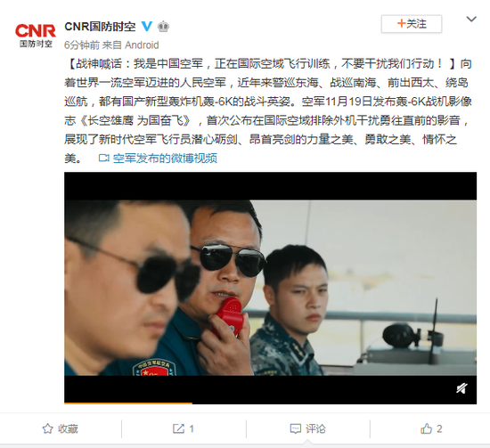The image size is (490, 448).
Task: Click the video orange progress bar
Action: pos(128,403)
